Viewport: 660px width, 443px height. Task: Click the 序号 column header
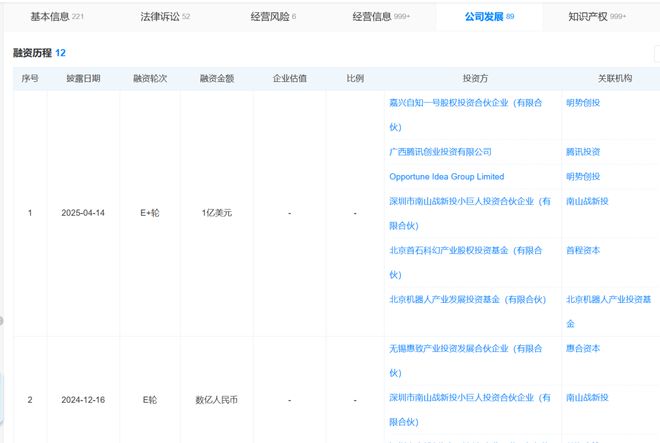pyautogui.click(x=30, y=78)
